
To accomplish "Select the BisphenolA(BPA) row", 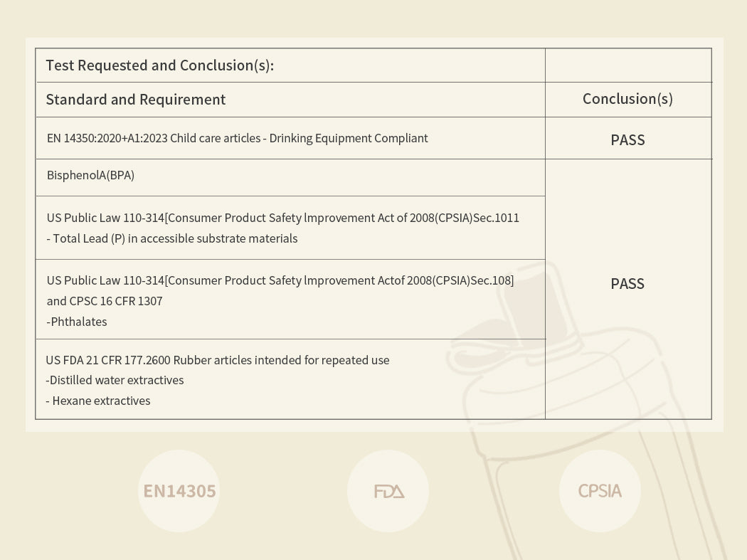I will (90, 175).
